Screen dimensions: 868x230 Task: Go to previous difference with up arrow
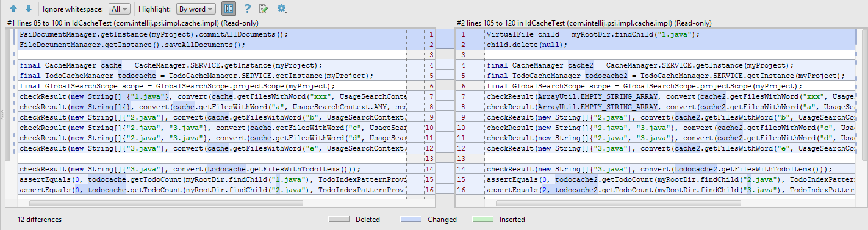pos(13,9)
